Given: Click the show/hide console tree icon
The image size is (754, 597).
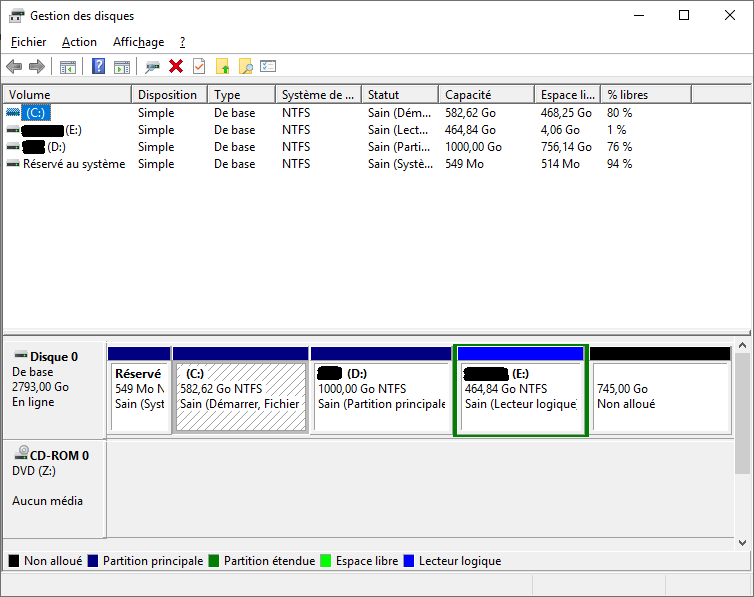Looking at the screenshot, I should tap(68, 67).
